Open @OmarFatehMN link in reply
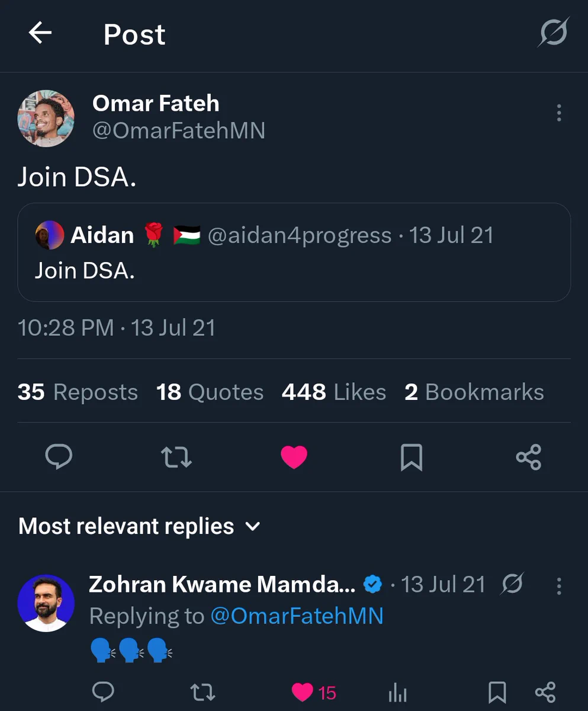Image resolution: width=588 pixels, height=711 pixels. pos(297,616)
